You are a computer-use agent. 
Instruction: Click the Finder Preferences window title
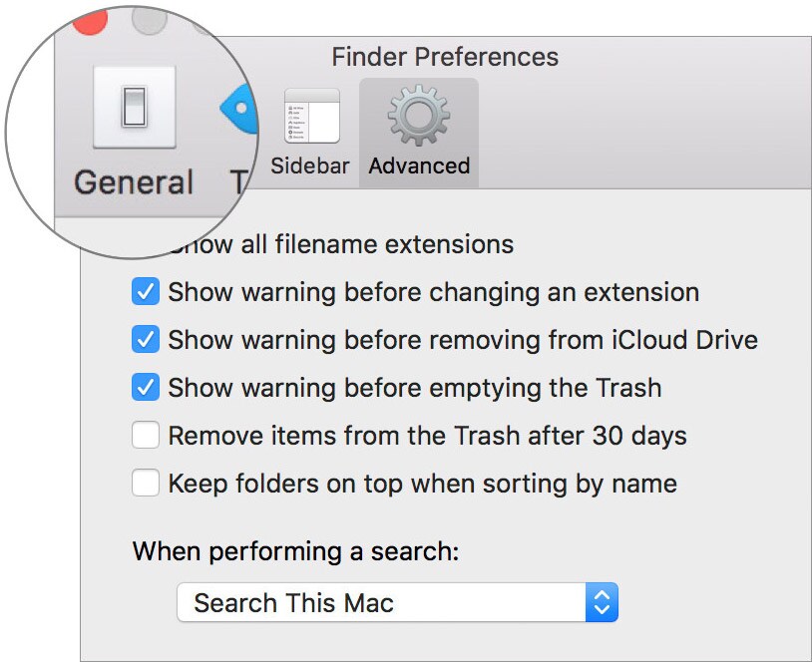(445, 57)
